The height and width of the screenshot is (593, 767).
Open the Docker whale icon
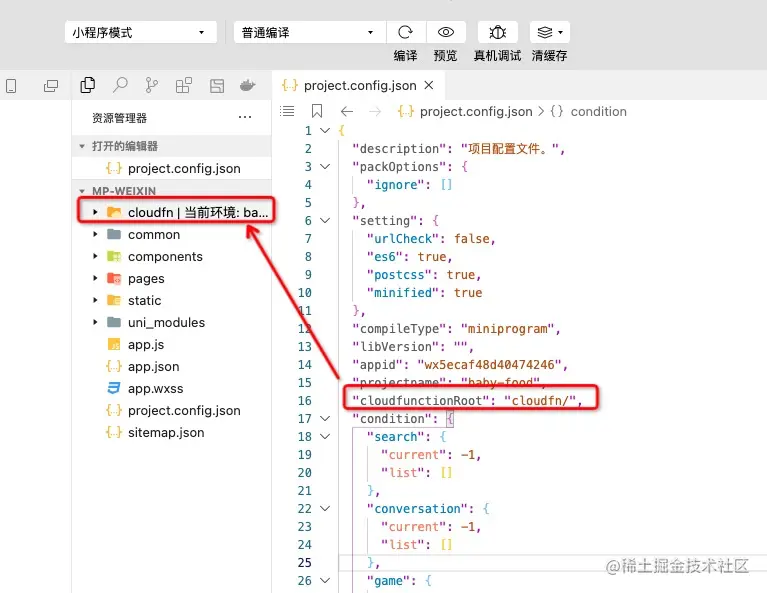(x=248, y=86)
